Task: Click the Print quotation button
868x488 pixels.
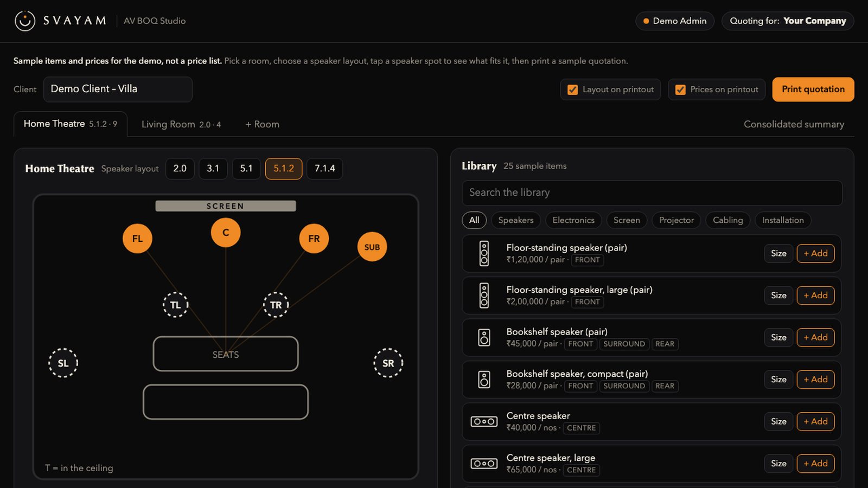Action: pyautogui.click(x=813, y=89)
